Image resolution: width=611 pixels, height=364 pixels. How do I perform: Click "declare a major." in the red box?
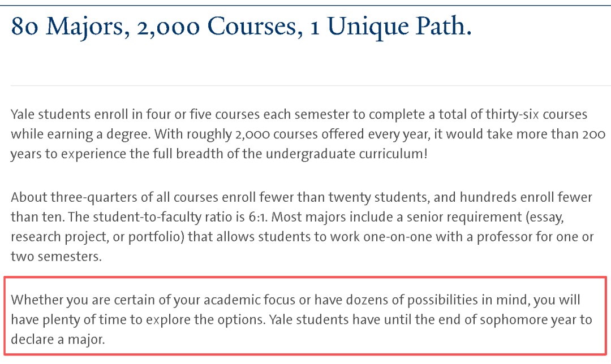[58, 340]
